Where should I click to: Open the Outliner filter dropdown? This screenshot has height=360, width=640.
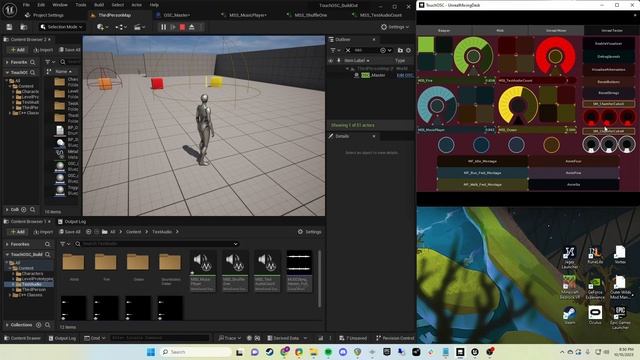click(x=336, y=50)
